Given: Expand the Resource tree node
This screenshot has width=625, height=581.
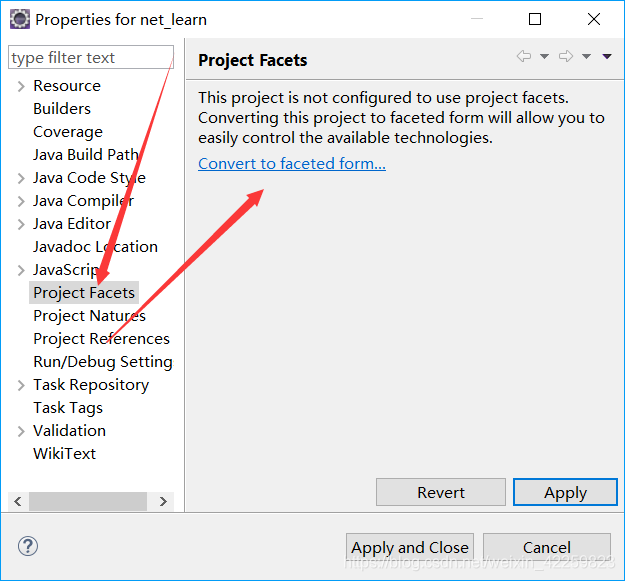Looking at the screenshot, I should (x=21, y=86).
